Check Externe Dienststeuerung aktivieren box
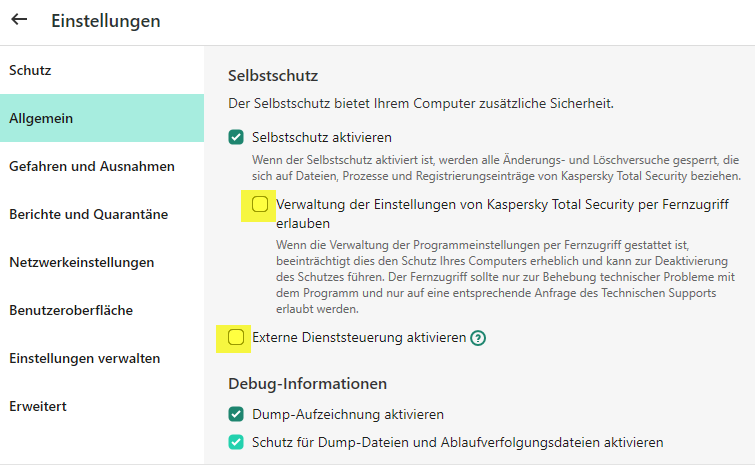 236,338
